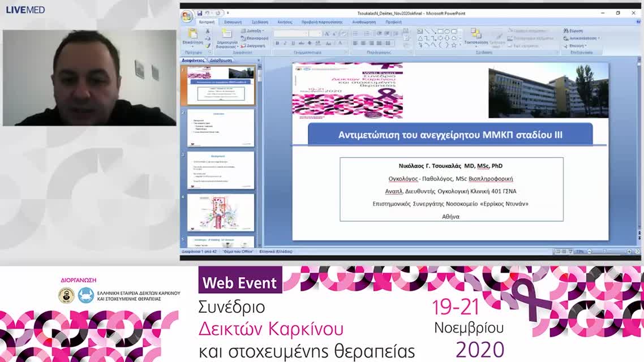Save the presentation from Quick Access toolbar
Screen dimensions: 644x362
tap(200, 14)
